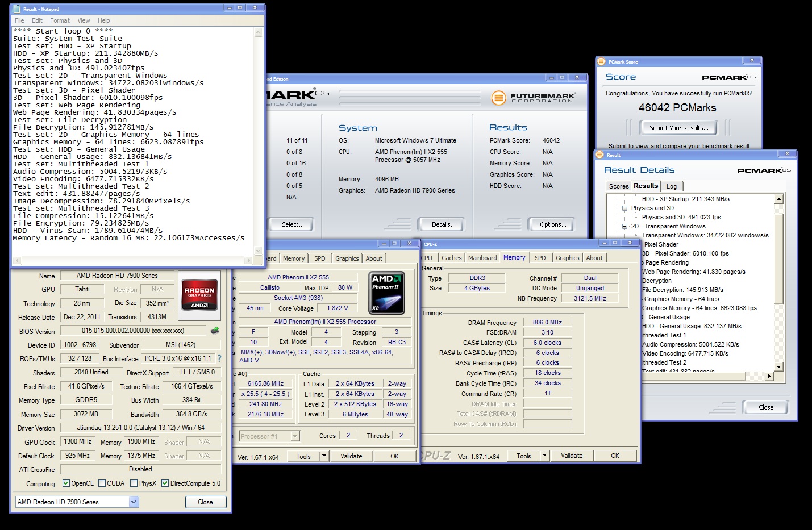This screenshot has width=812, height=530.
Task: Select the Results tab in Result Details
Action: click(x=646, y=186)
